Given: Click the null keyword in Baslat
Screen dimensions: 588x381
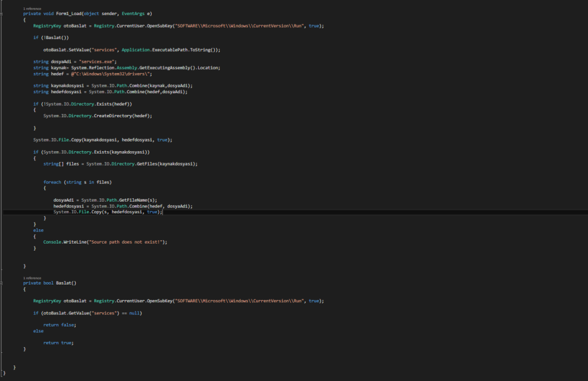Looking at the screenshot, I should pos(134,313).
